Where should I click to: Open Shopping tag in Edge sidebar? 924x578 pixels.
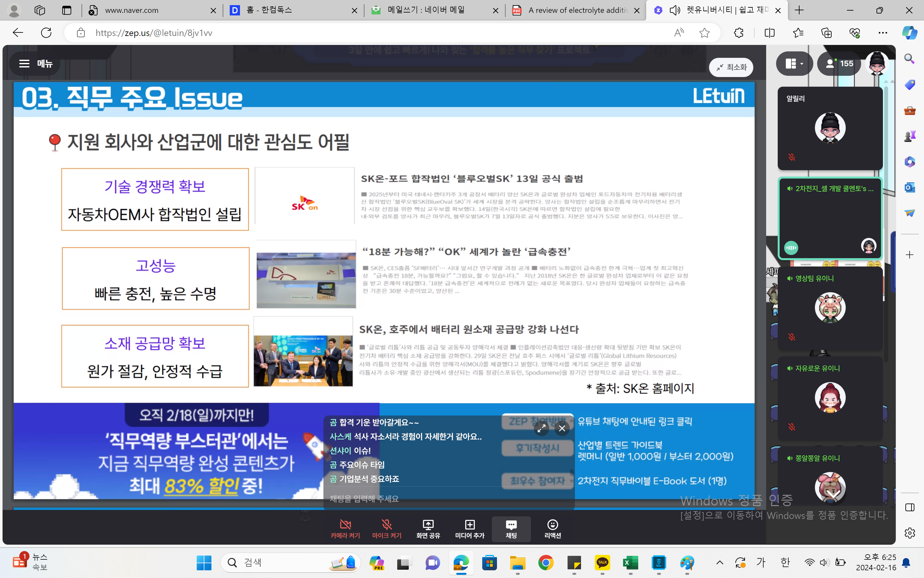click(x=910, y=84)
